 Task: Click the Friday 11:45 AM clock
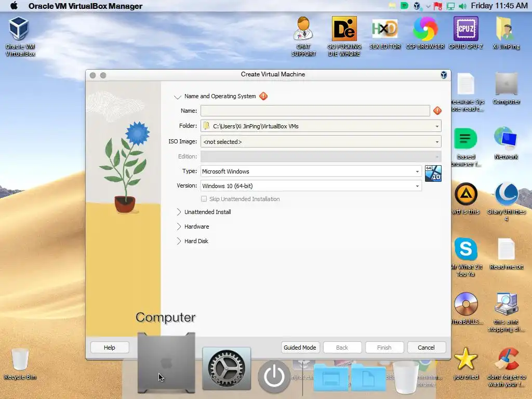[499, 6]
